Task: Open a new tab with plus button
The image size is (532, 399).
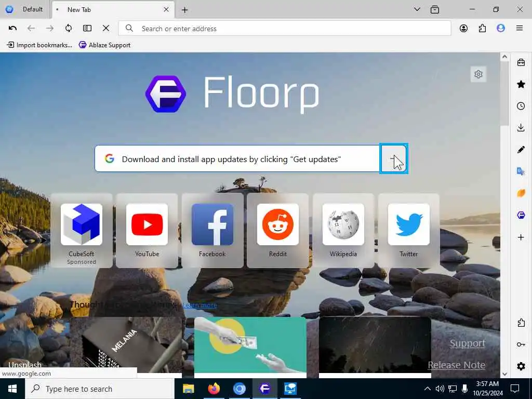Action: 184,10
